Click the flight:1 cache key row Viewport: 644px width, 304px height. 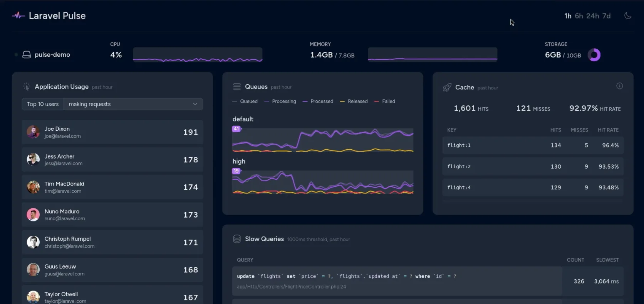coord(533,145)
